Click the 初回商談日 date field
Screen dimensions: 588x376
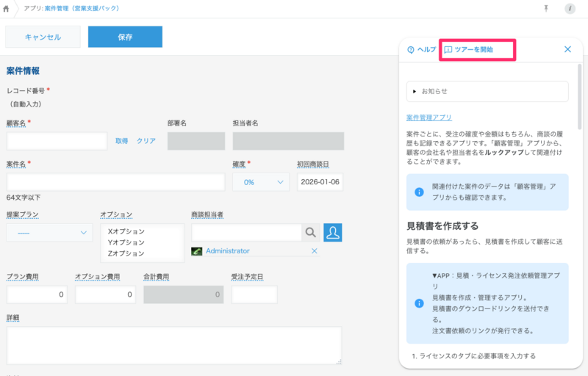(x=320, y=182)
